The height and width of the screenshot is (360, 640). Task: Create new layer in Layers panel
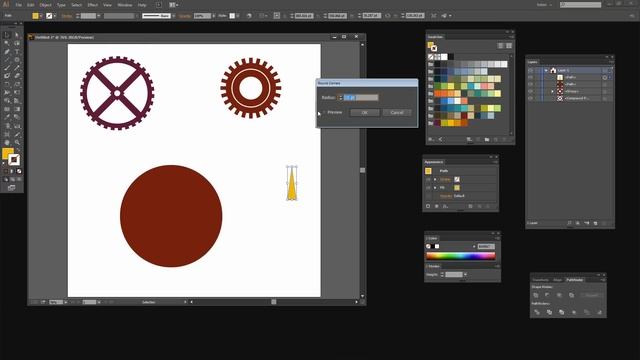point(596,223)
